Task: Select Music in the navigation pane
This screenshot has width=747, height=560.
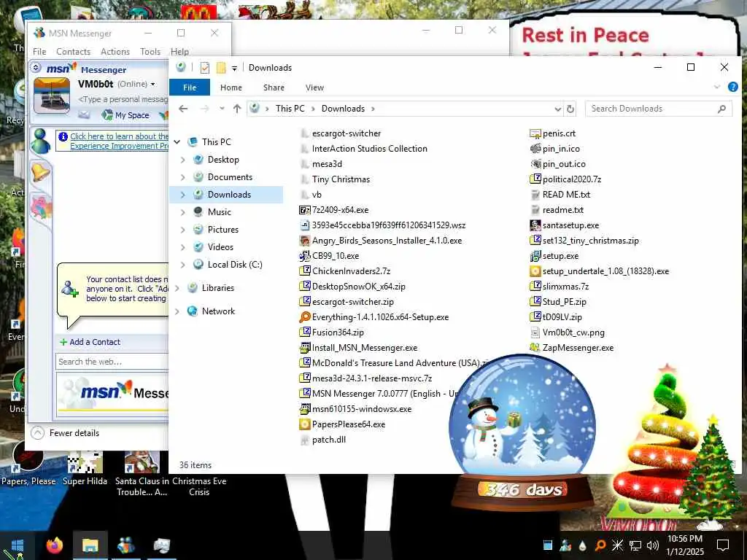Action: pos(219,212)
